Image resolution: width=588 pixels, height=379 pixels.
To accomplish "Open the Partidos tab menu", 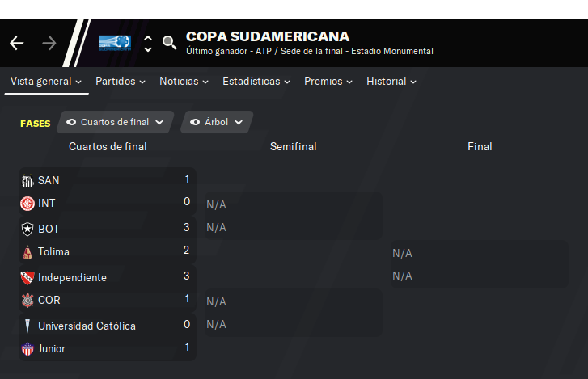I will pos(121,82).
